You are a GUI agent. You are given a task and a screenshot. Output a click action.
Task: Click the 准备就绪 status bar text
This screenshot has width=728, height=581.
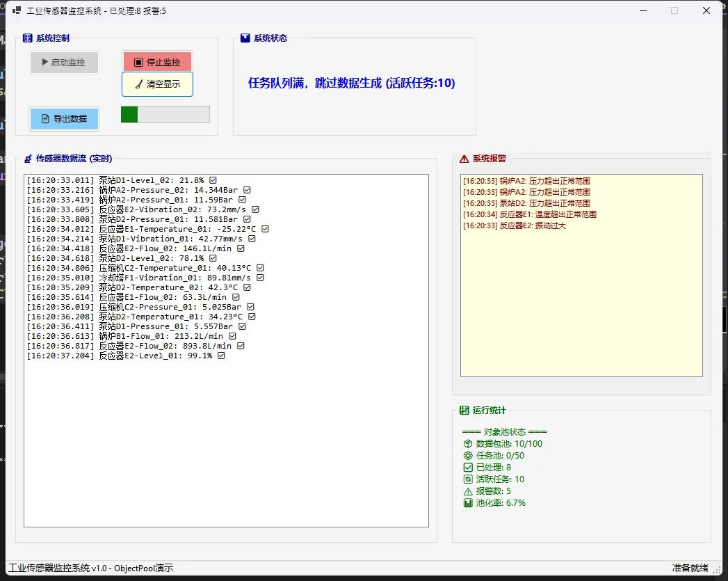coord(690,568)
